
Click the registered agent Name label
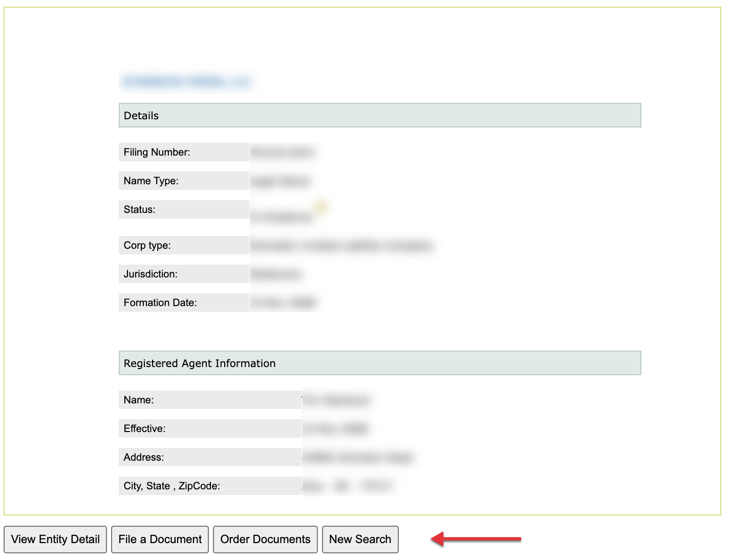[139, 400]
